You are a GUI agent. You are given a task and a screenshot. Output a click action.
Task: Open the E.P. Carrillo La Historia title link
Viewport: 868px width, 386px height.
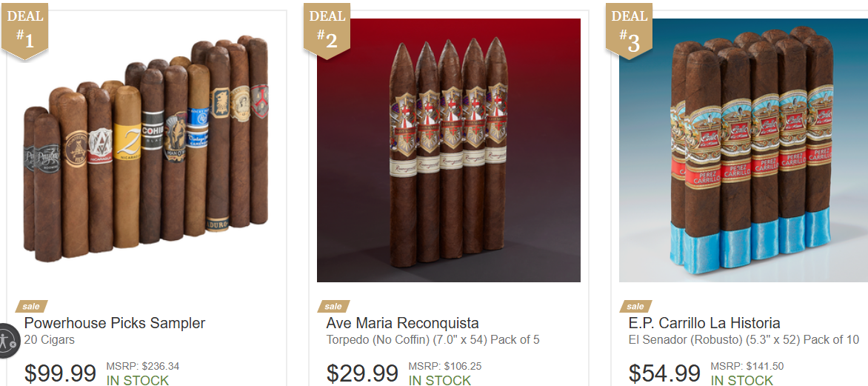pos(704,323)
